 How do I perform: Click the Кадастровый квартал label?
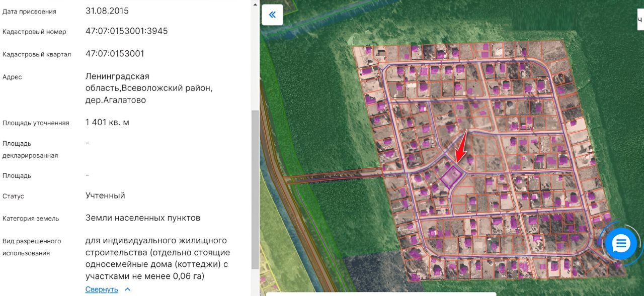click(37, 54)
